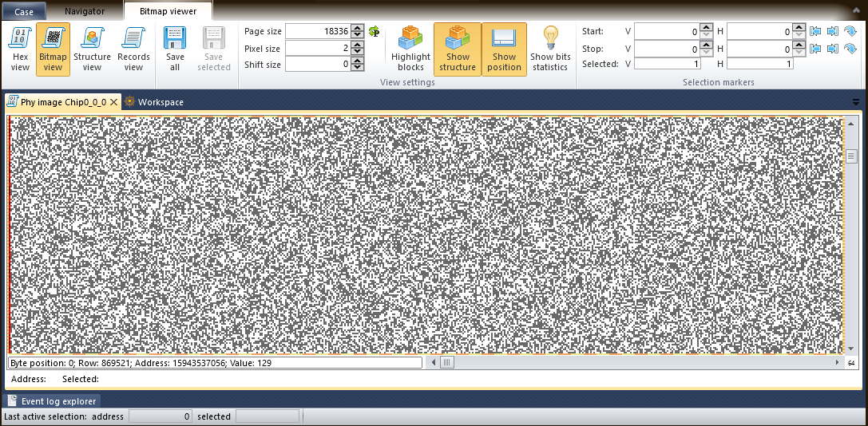The image size is (868, 426).
Task: Click the Start V input field
Action: tap(667, 32)
